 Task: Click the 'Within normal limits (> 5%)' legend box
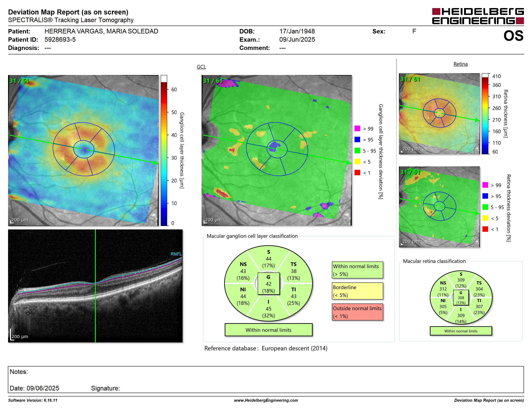click(x=357, y=270)
